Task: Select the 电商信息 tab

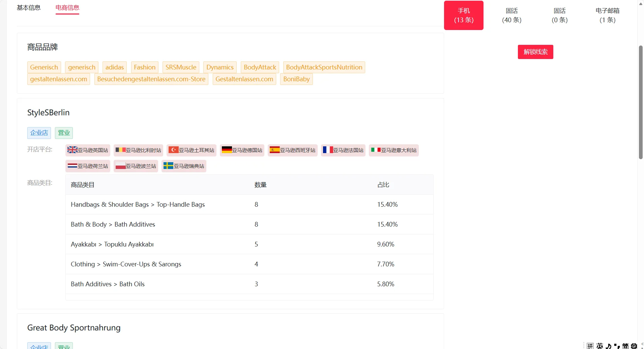Action: coord(67,8)
